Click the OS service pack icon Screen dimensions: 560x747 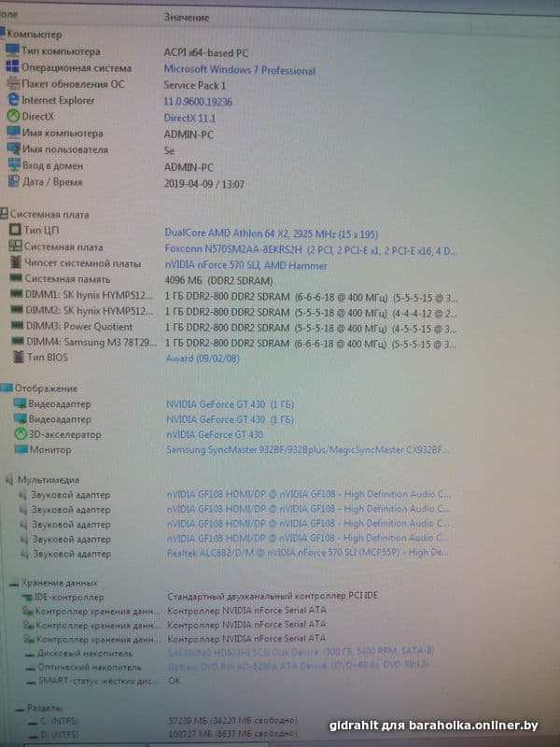13,83
